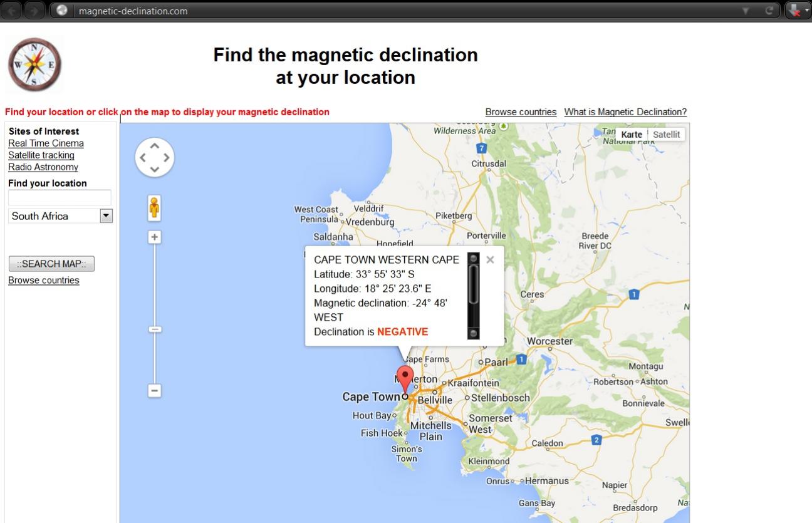The image size is (812, 523).
Task: Click the map zoom out minus button
Action: tap(154, 390)
